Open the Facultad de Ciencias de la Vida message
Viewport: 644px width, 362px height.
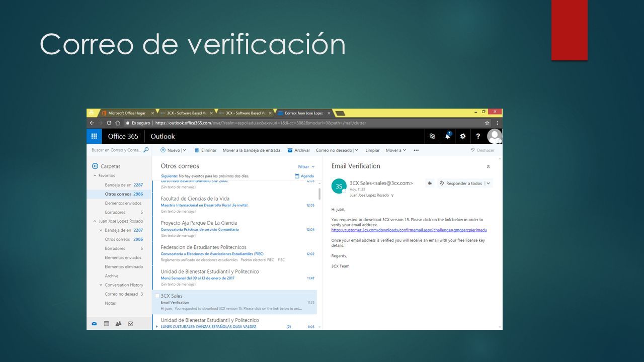click(x=234, y=205)
